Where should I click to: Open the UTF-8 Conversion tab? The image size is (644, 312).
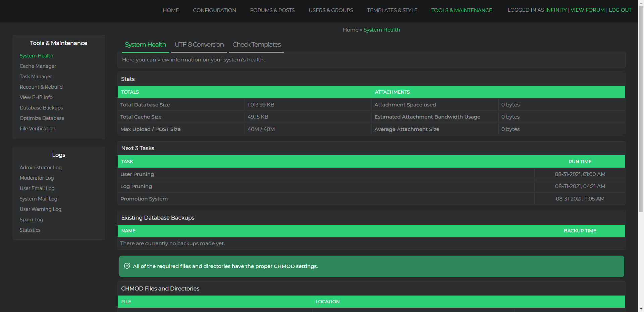coord(199,45)
